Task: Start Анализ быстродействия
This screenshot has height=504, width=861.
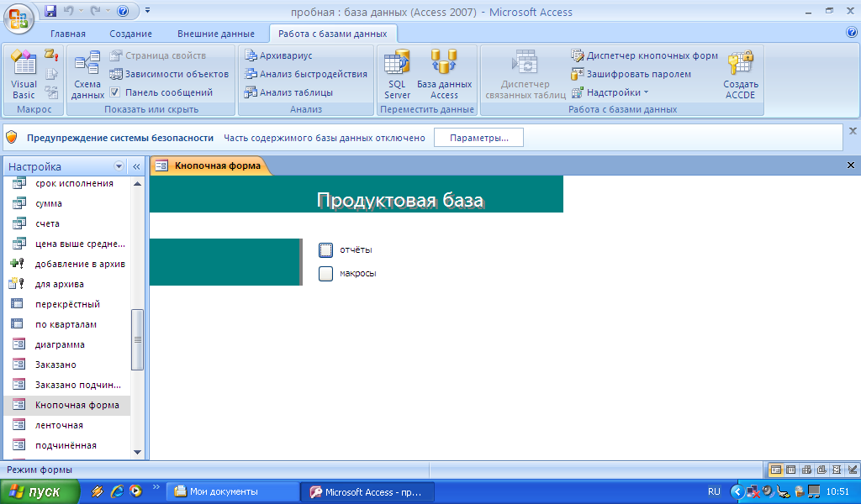Action: pos(306,74)
